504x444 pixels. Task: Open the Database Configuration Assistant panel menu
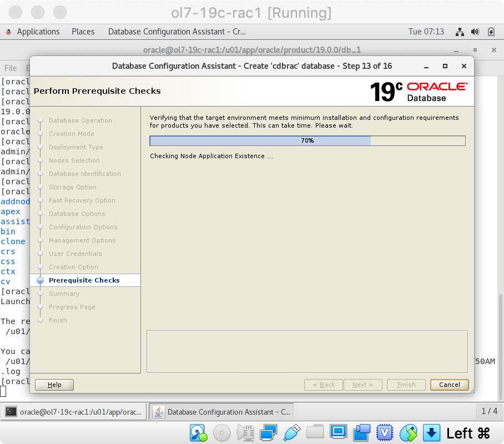(x=177, y=32)
